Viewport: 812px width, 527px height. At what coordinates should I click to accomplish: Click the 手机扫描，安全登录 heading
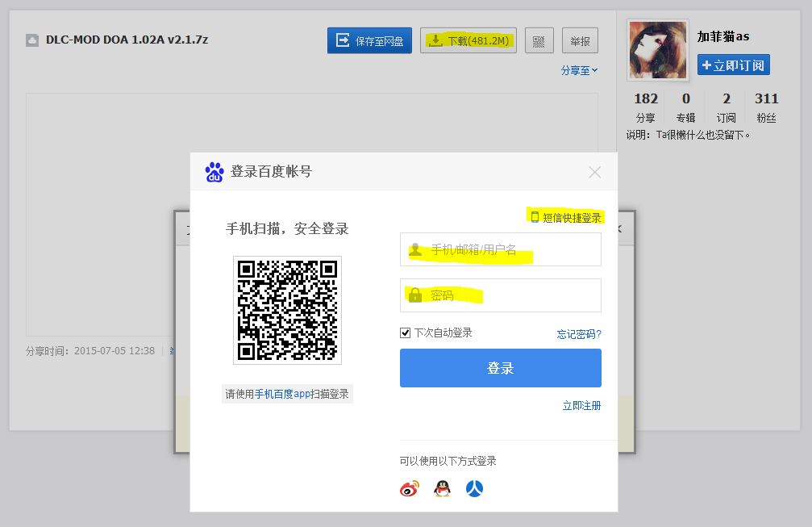pos(287,228)
